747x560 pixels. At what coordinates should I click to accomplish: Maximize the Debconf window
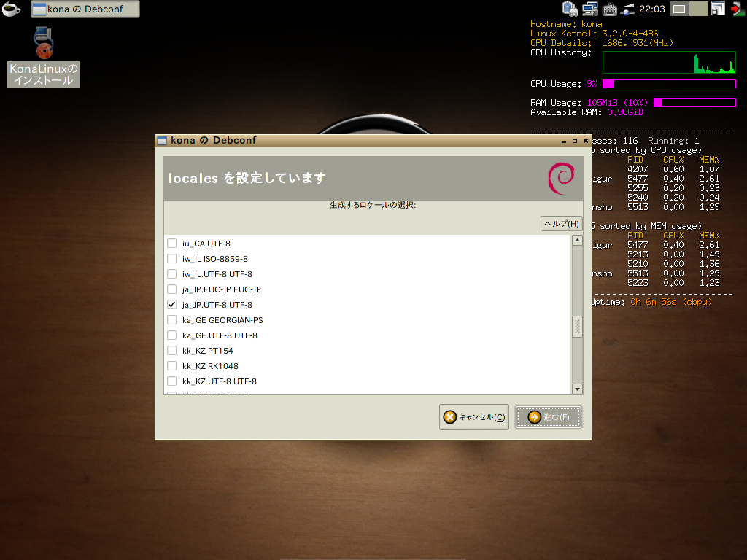point(575,141)
